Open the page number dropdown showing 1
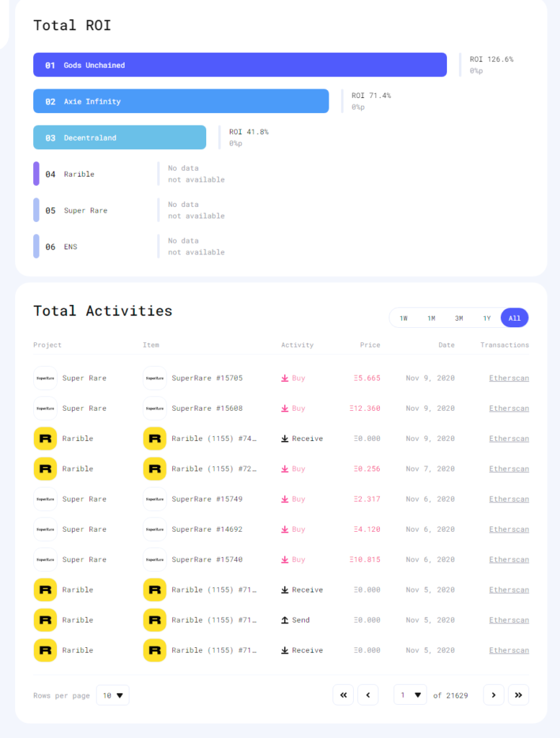Viewport: 560px width, 738px height. pos(410,695)
